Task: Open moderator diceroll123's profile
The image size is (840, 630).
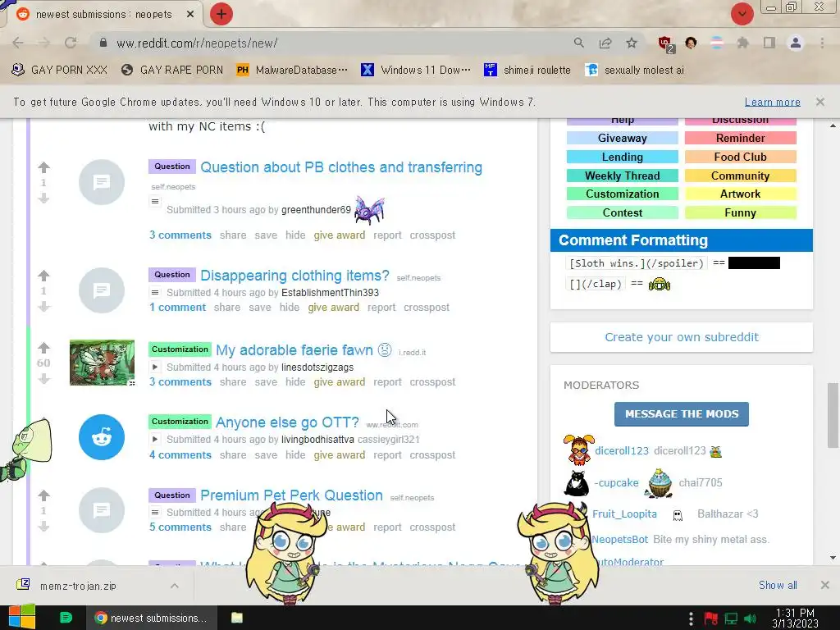Action: (x=622, y=450)
